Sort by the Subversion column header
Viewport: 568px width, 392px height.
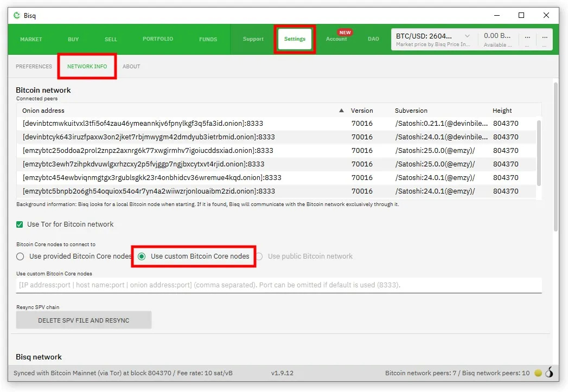tap(411, 111)
